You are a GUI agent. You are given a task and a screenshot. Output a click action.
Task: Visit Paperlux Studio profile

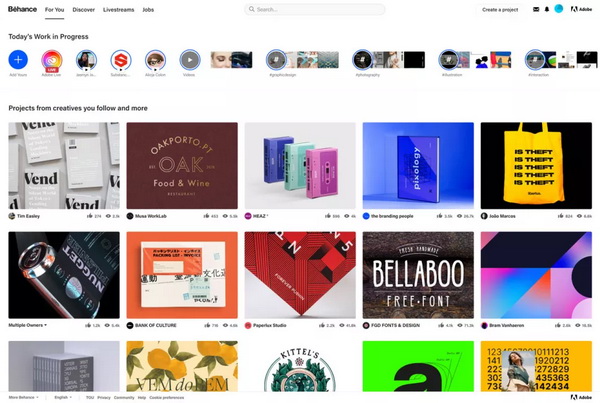click(270, 325)
